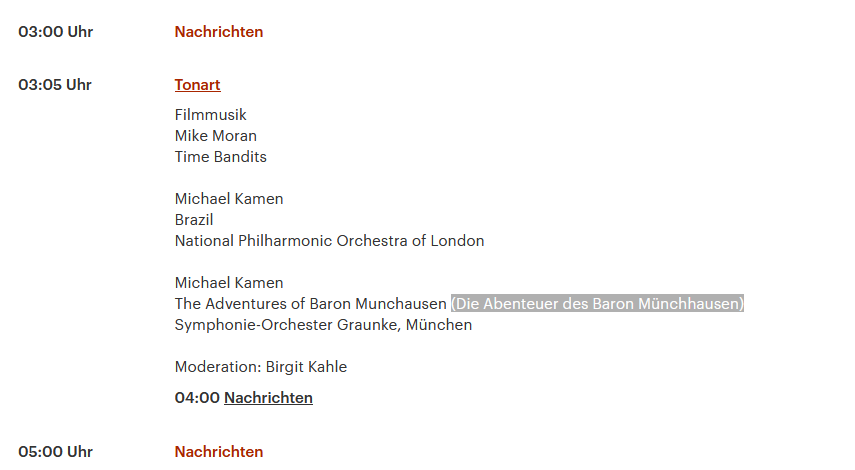Click the 05:00 Uhr time label

[56, 451]
